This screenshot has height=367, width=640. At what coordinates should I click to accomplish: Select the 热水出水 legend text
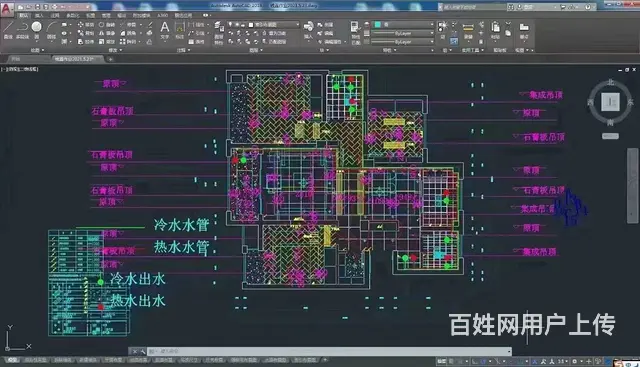[138, 300]
